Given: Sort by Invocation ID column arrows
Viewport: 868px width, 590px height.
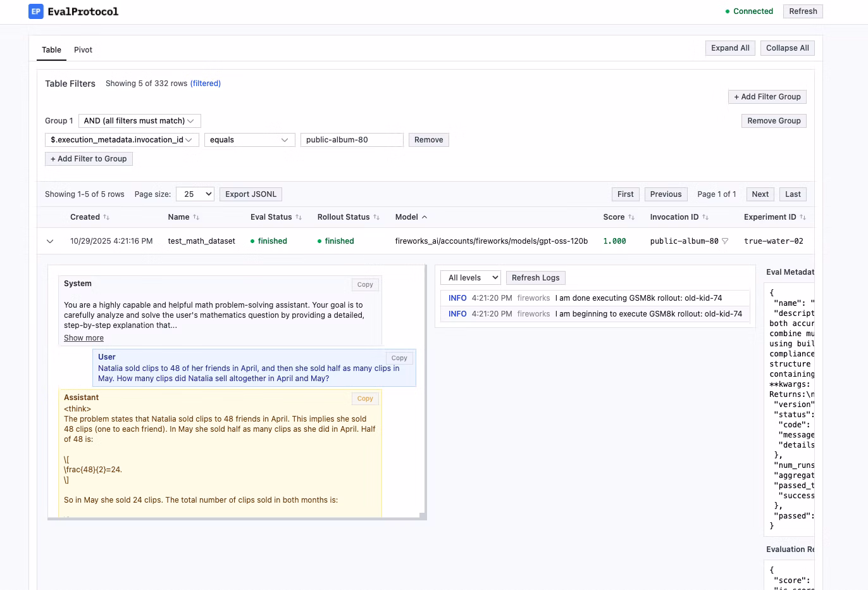Looking at the screenshot, I should tap(705, 217).
